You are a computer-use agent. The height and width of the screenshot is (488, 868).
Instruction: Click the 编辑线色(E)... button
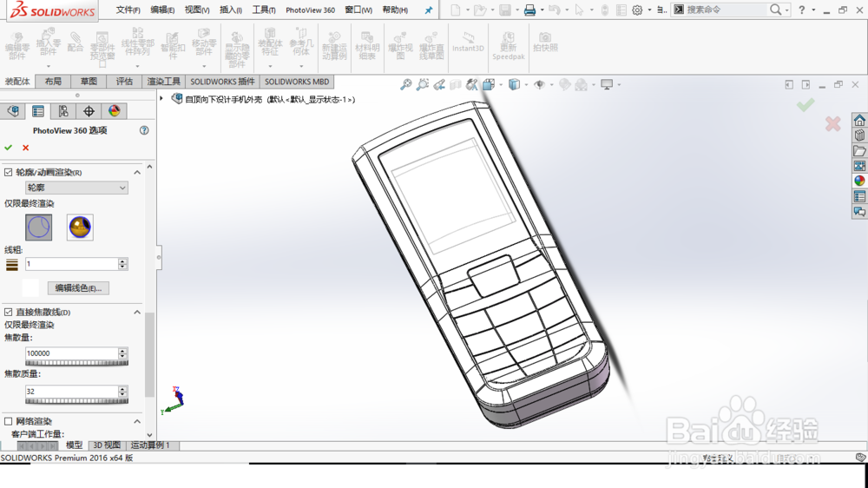coord(78,288)
